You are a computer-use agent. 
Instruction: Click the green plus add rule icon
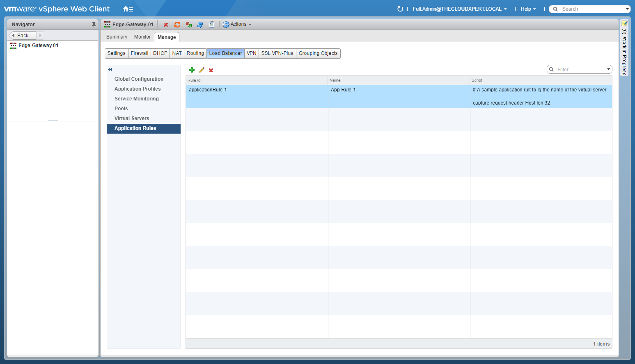192,70
